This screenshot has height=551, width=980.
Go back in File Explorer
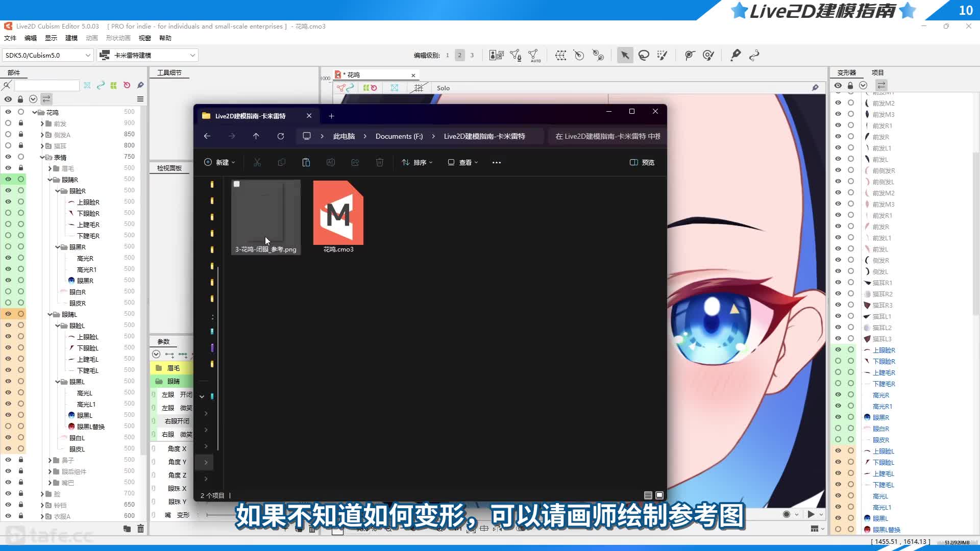point(207,136)
